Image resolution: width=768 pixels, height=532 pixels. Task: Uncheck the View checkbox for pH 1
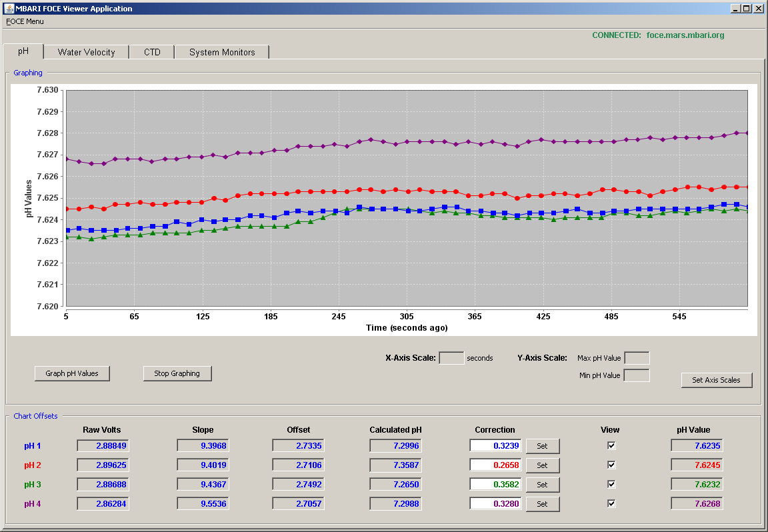611,446
